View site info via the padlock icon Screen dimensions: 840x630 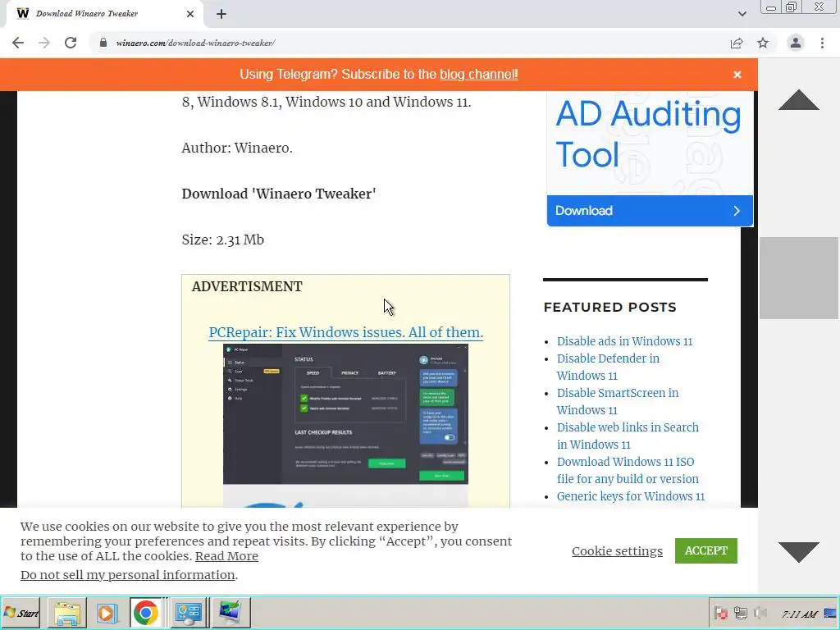pyautogui.click(x=103, y=43)
